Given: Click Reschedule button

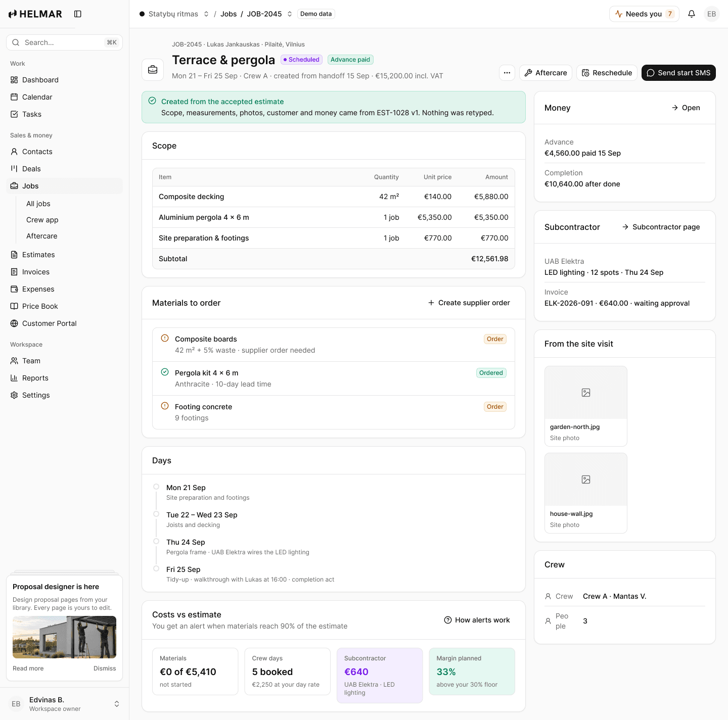Looking at the screenshot, I should click(607, 73).
